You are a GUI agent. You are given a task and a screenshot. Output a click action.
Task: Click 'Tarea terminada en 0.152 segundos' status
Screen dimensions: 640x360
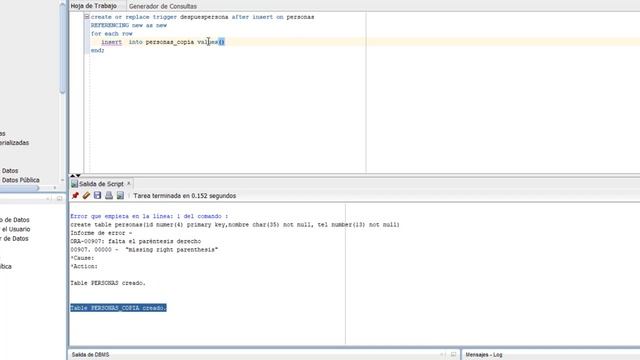(184, 196)
